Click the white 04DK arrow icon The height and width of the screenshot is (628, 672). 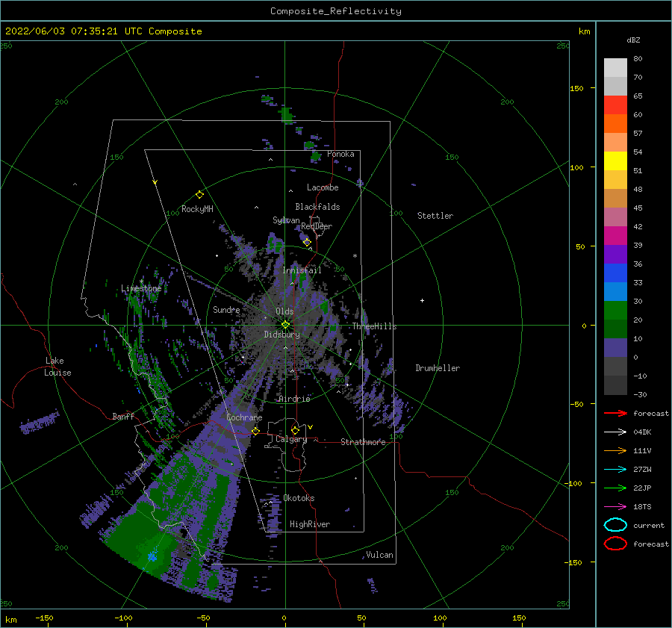click(615, 432)
